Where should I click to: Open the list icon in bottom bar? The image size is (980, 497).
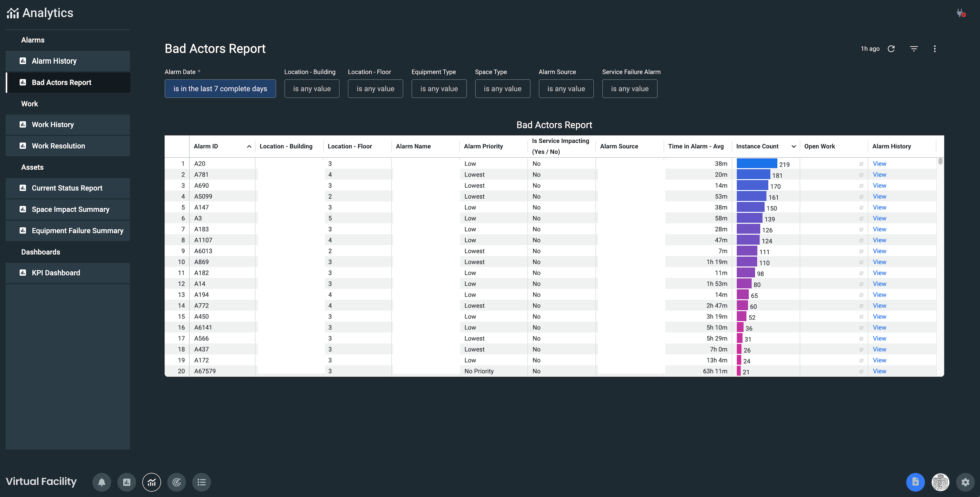tap(202, 482)
